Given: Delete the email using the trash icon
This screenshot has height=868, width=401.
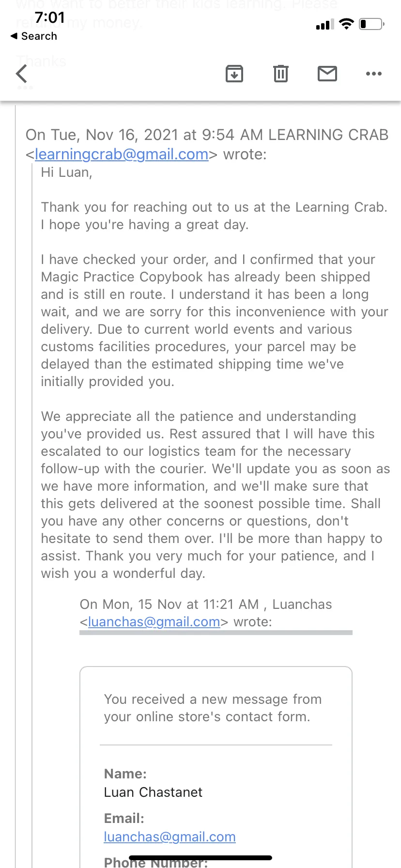Looking at the screenshot, I should pos(281,74).
